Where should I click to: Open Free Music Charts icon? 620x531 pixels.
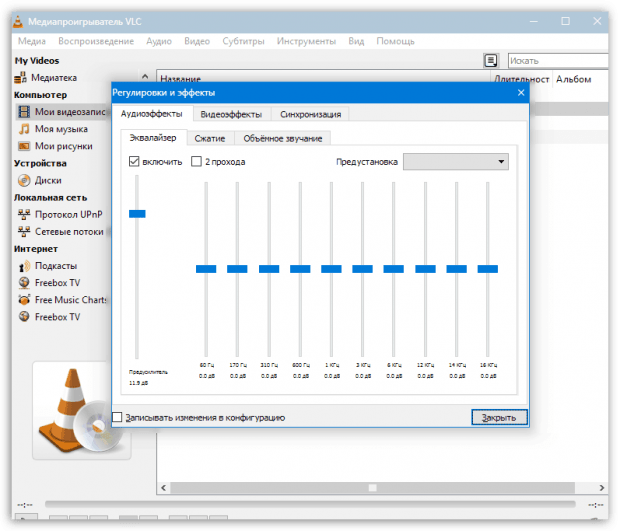[x=24, y=300]
